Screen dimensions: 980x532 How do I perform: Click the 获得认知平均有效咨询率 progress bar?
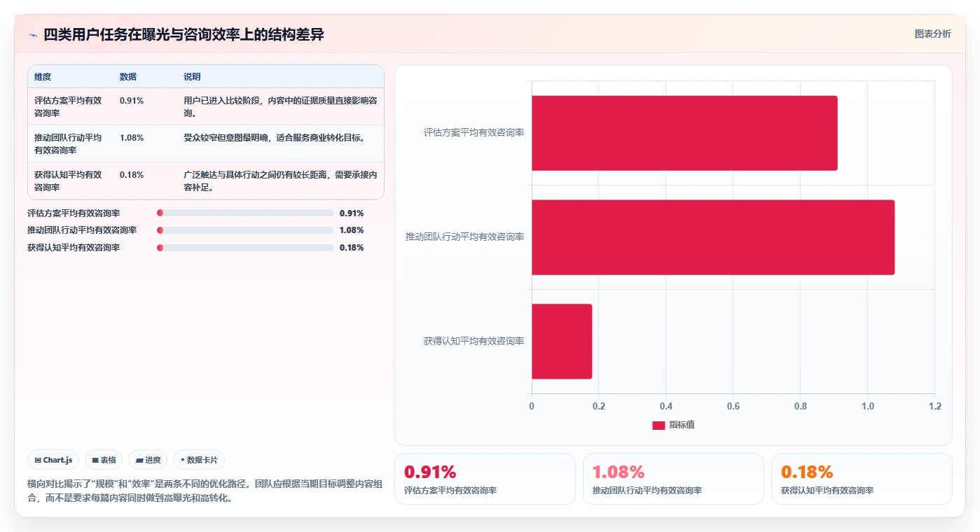(245, 247)
